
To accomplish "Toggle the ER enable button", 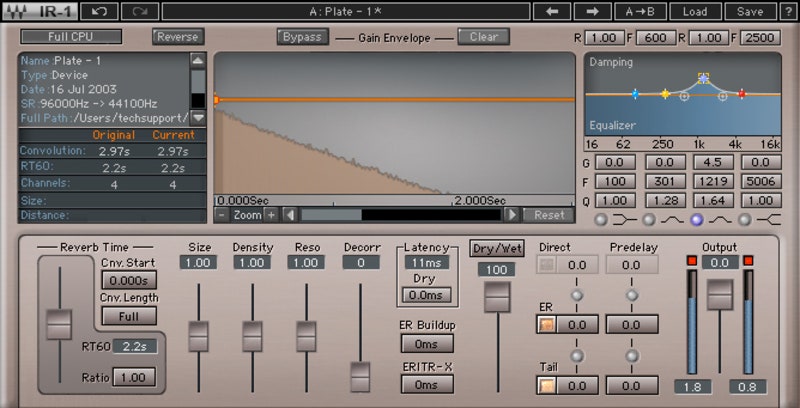I will point(546,325).
